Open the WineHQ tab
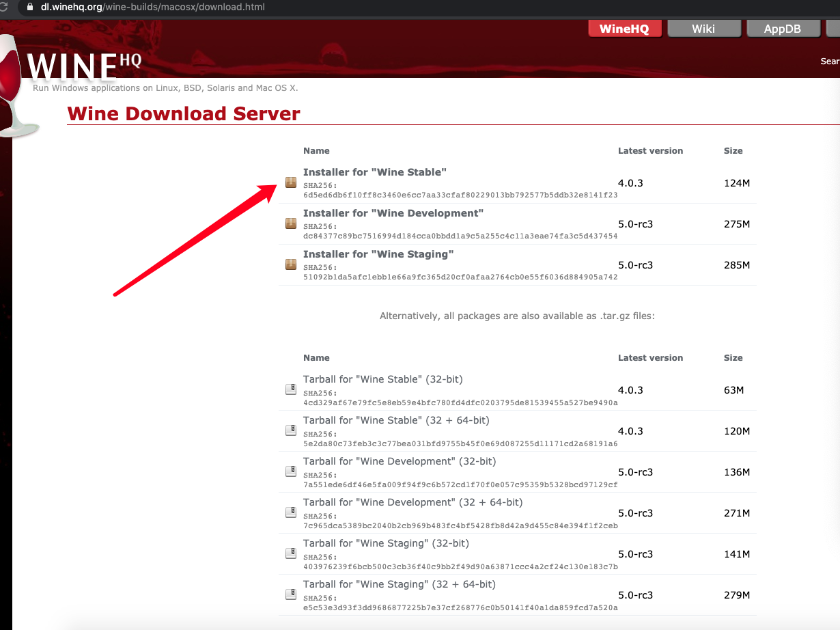Image resolution: width=840 pixels, height=630 pixels. [625, 29]
